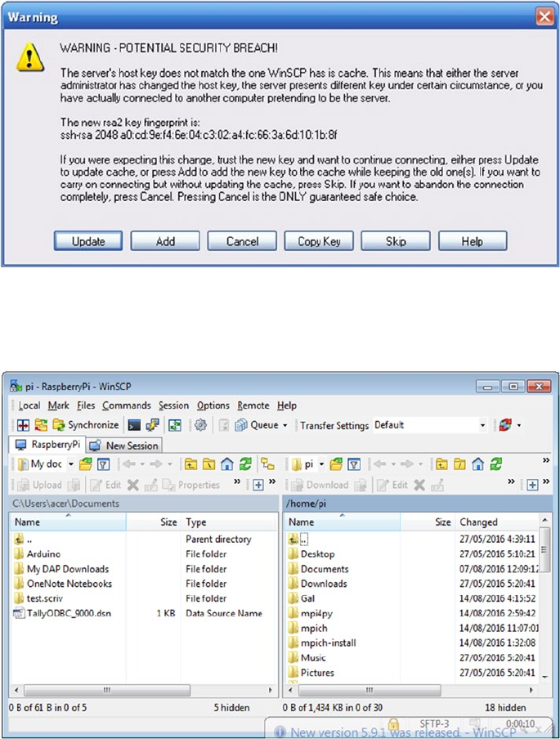The image size is (560, 739).
Task: Click the Queue toolbar button
Action: 257,425
